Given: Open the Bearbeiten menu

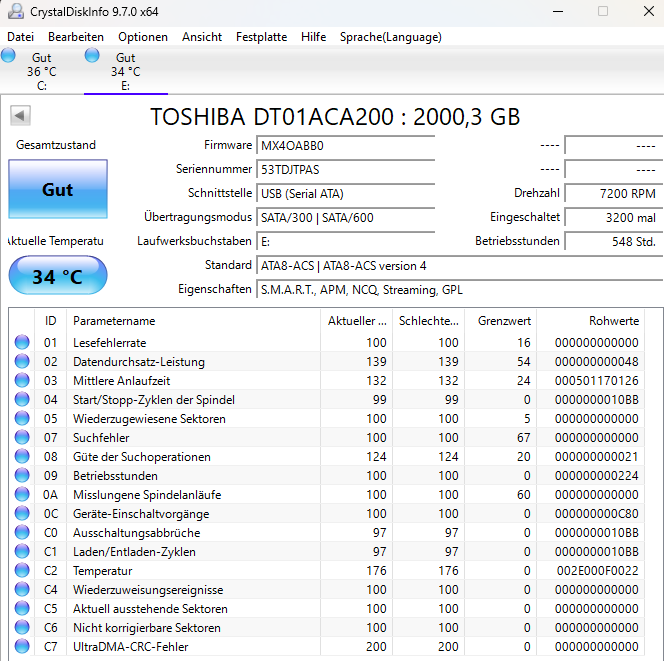Looking at the screenshot, I should tap(76, 37).
